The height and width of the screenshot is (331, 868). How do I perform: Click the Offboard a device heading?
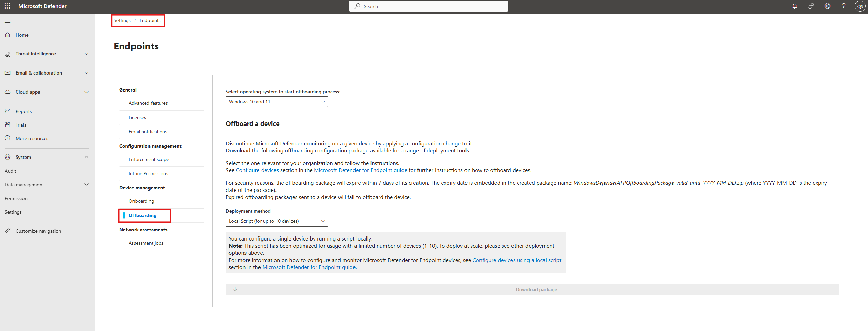tap(252, 124)
